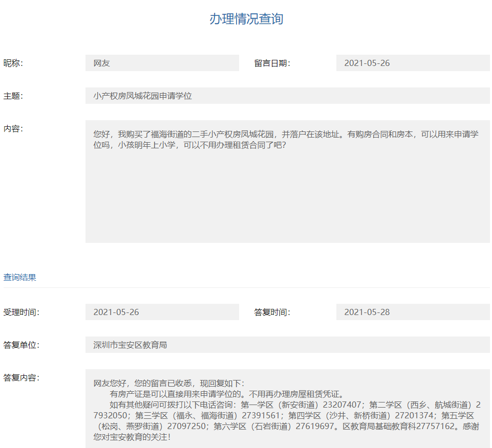This screenshot has width=492, height=448.
Task: Click the 留言日期 label
Action: pos(272,63)
